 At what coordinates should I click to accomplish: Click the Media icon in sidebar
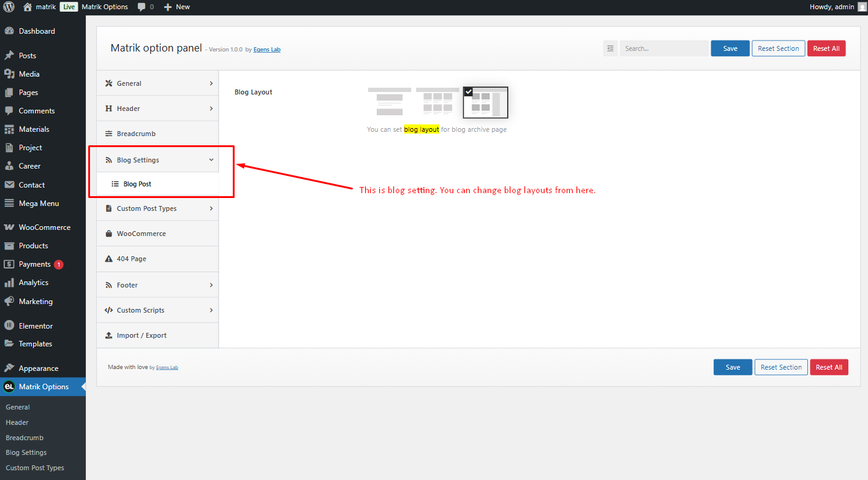click(x=9, y=74)
